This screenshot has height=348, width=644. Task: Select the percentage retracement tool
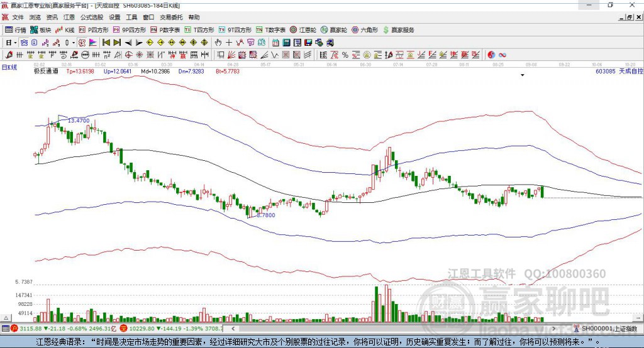tap(345, 55)
